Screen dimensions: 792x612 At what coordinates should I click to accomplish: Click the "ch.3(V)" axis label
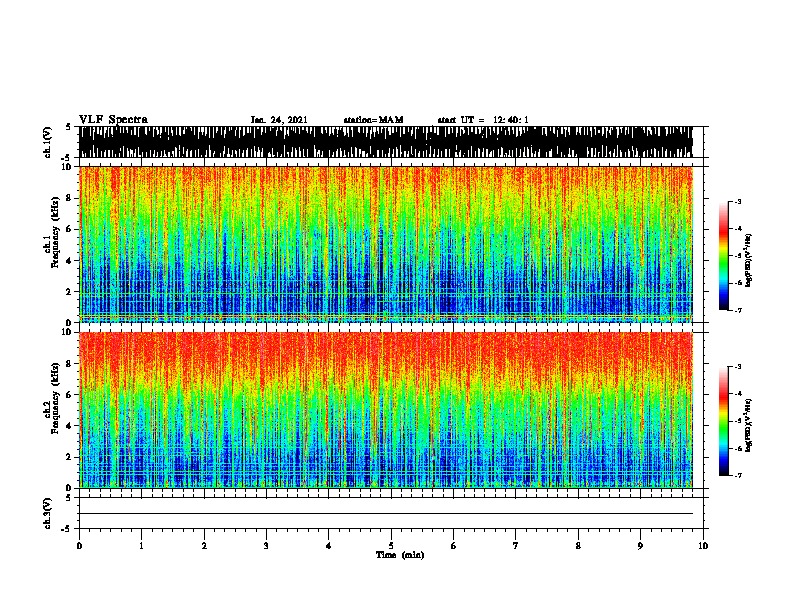[48, 513]
